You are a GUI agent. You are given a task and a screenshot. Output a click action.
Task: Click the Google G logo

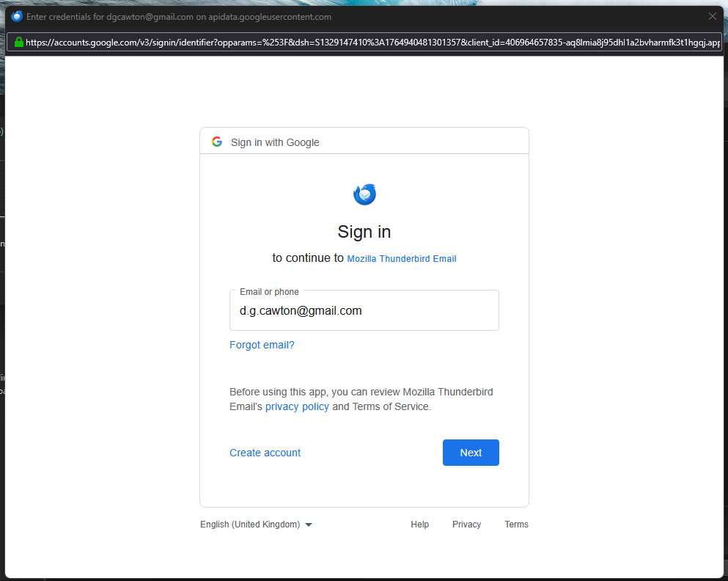[x=217, y=142]
